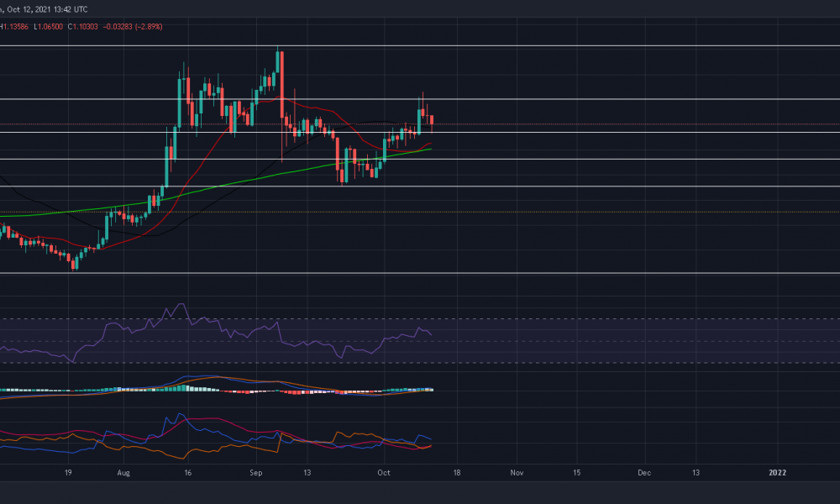
Task: Click the Oct label on time axis
Action: pyautogui.click(x=384, y=472)
